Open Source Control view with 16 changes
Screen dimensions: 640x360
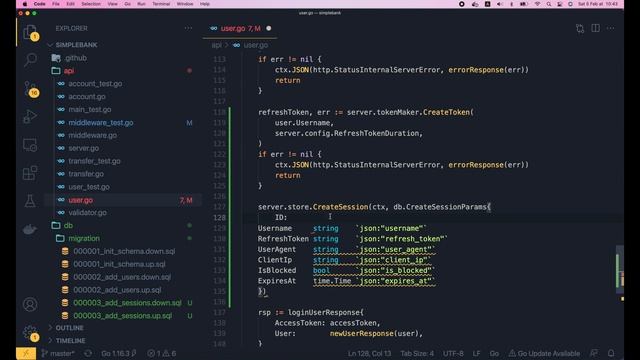pyautogui.click(x=31, y=89)
